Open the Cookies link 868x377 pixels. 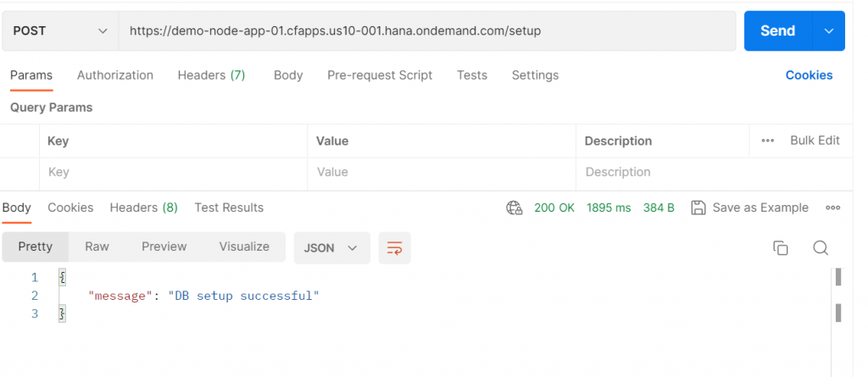point(809,75)
